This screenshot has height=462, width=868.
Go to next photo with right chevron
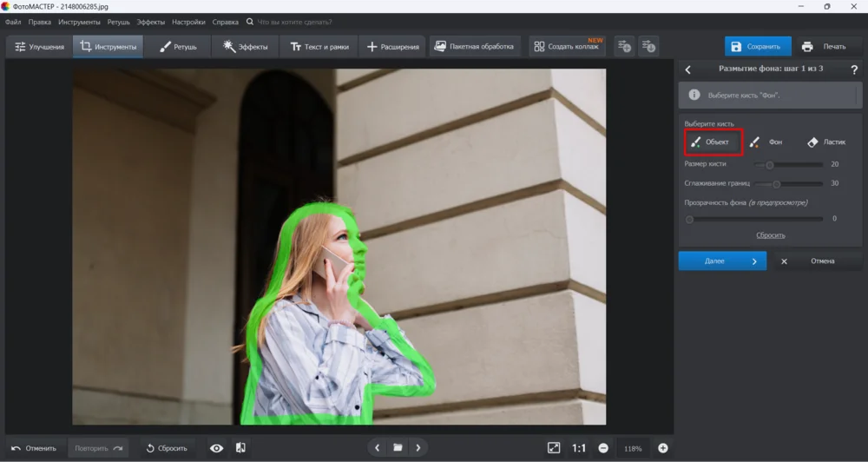click(418, 448)
